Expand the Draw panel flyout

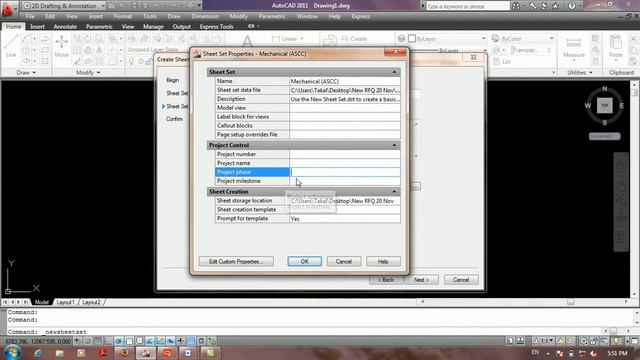[26, 72]
